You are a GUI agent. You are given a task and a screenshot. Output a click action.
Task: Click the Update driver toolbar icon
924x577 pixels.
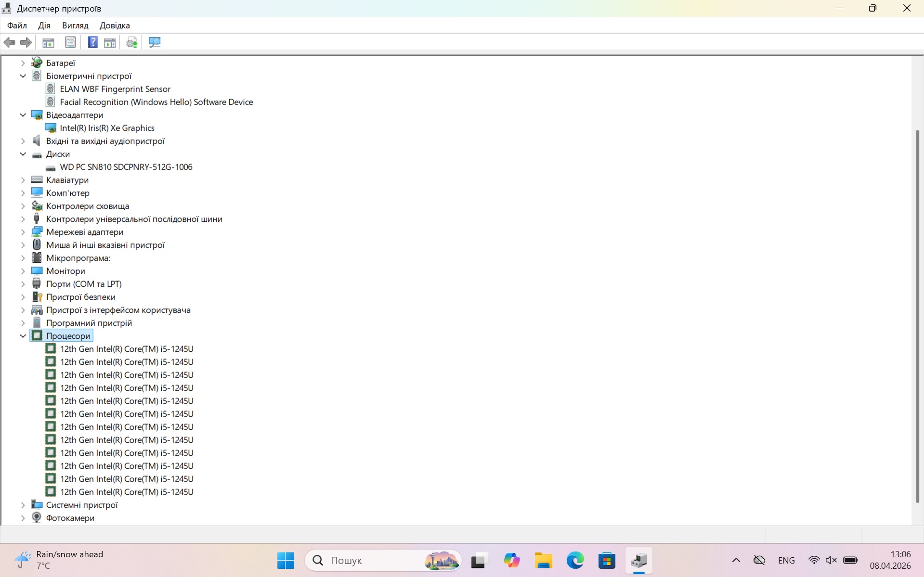click(132, 42)
